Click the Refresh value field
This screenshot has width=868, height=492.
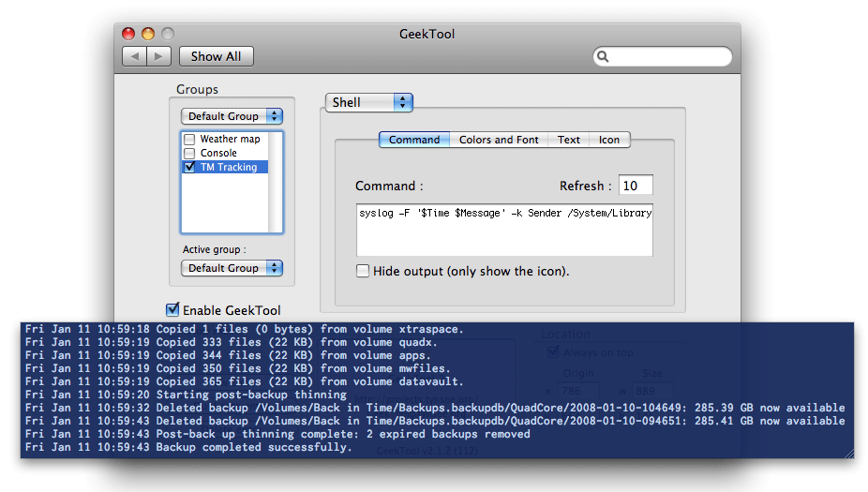coord(636,186)
